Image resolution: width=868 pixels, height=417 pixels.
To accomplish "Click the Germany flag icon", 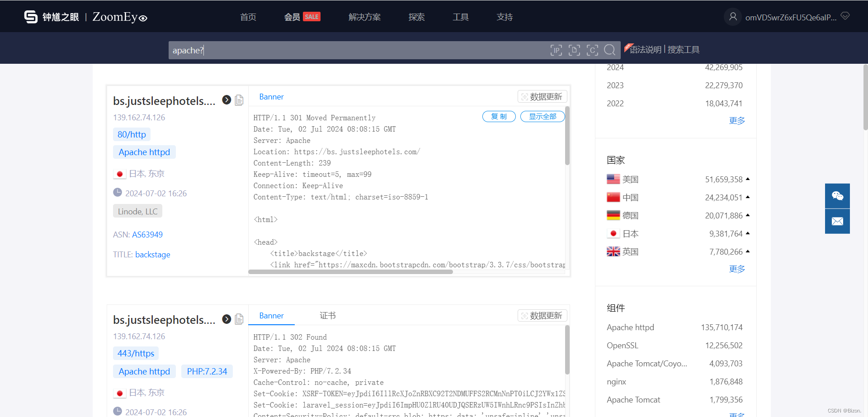I will 613,215.
